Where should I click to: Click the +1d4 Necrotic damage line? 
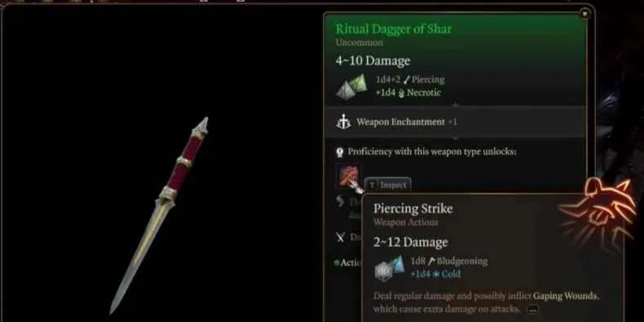click(x=408, y=93)
